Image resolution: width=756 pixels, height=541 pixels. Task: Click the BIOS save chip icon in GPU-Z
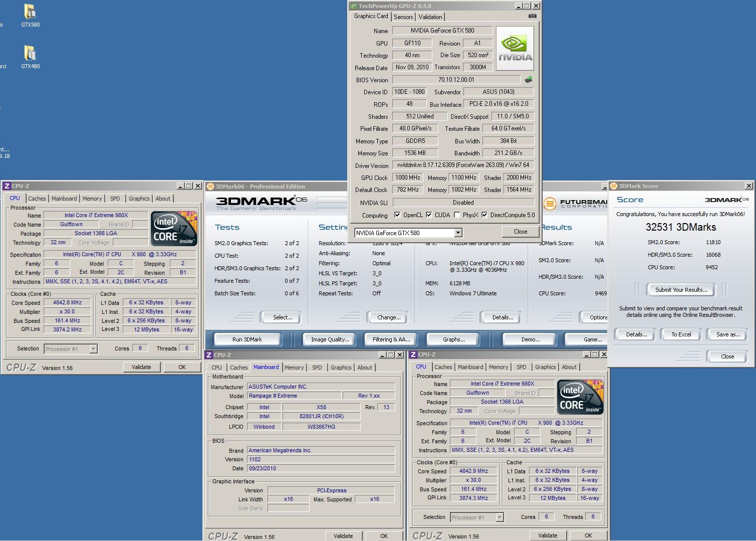528,80
